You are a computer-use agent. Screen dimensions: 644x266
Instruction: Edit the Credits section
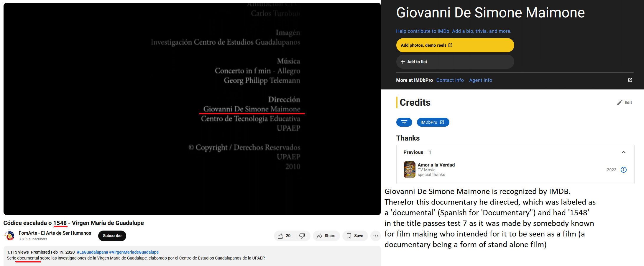click(x=625, y=102)
